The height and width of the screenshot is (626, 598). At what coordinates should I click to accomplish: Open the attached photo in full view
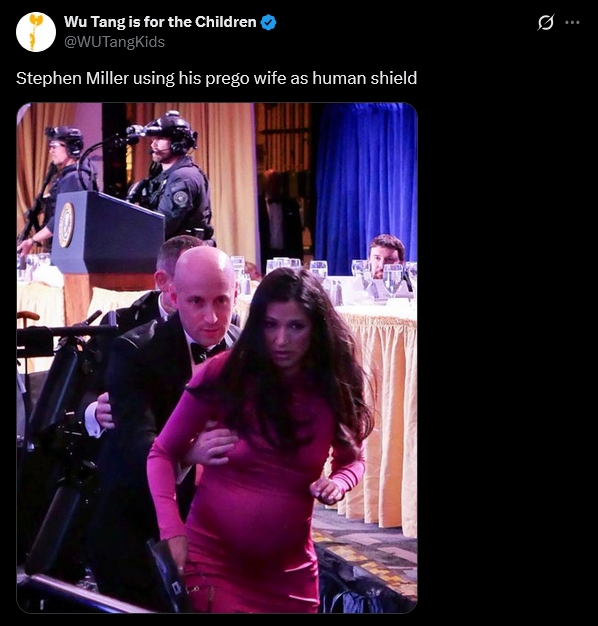[217, 358]
